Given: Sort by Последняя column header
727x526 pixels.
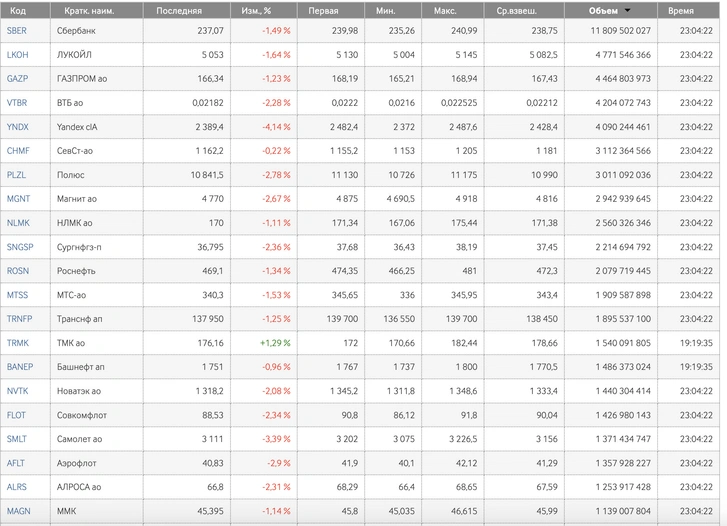Looking at the screenshot, I should (x=179, y=10).
